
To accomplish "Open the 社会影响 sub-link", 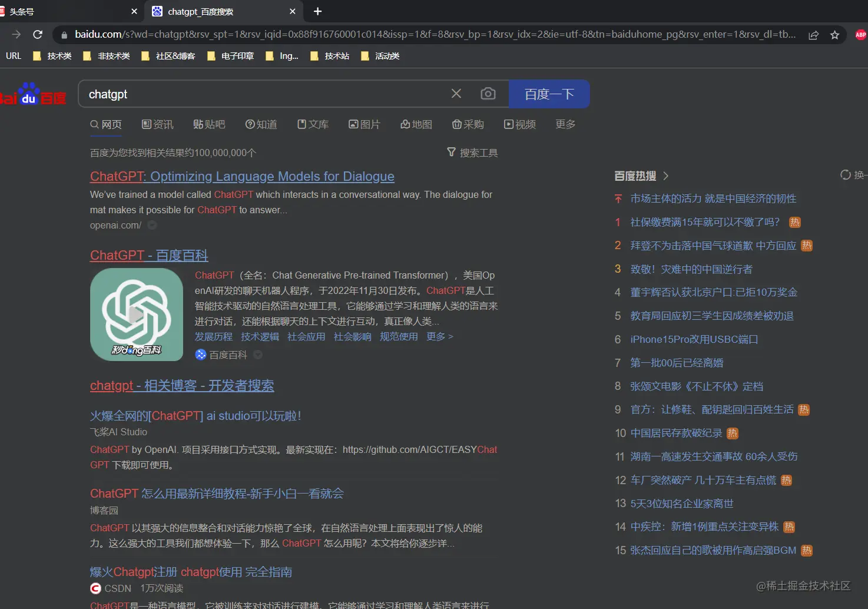I will [x=352, y=336].
